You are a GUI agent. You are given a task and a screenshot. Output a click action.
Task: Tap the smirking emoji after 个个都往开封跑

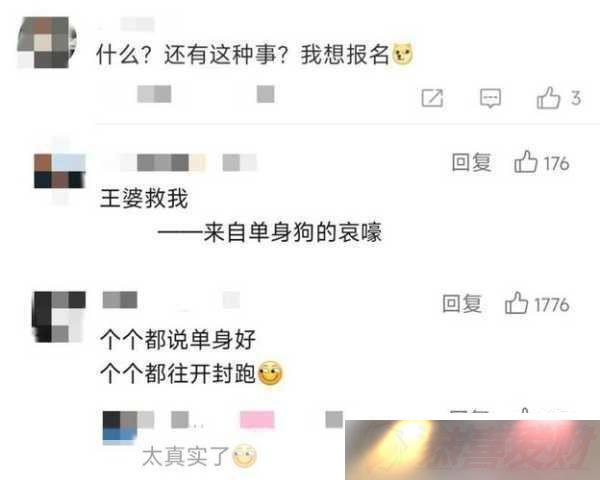270,373
